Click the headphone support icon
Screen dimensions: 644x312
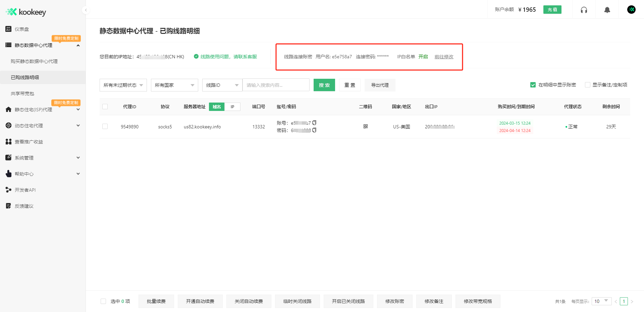click(584, 10)
